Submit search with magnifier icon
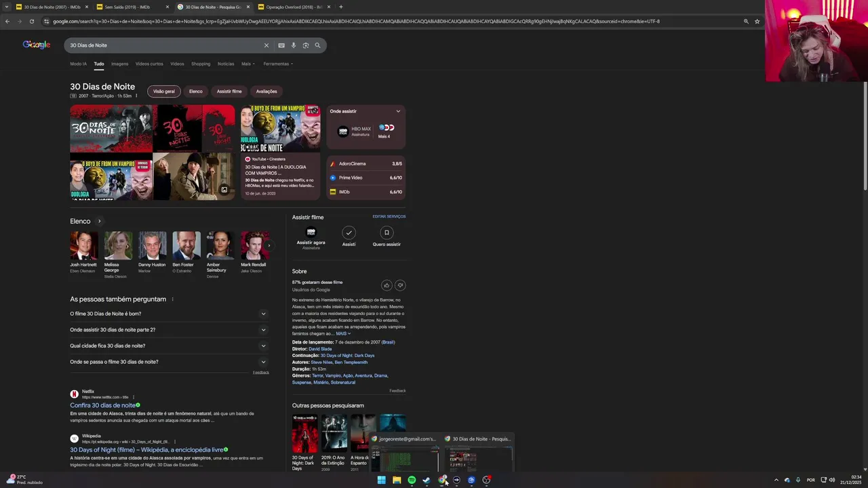 (x=317, y=45)
